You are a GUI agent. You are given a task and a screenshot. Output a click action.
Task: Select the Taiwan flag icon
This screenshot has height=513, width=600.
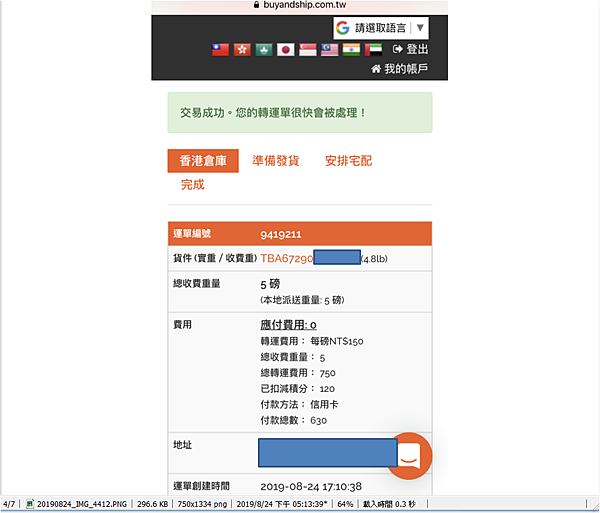220,50
